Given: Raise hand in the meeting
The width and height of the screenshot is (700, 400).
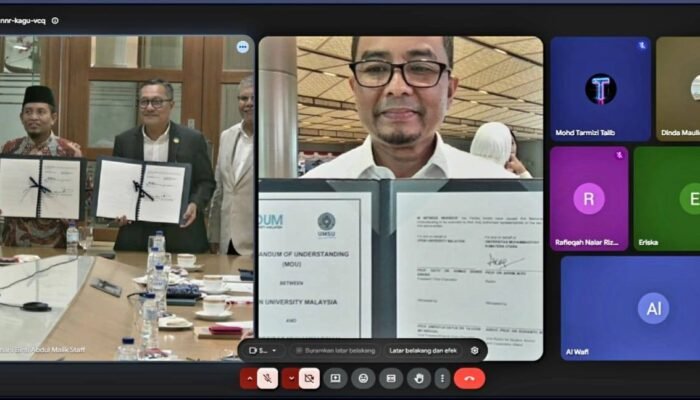Looking at the screenshot, I should click(419, 379).
